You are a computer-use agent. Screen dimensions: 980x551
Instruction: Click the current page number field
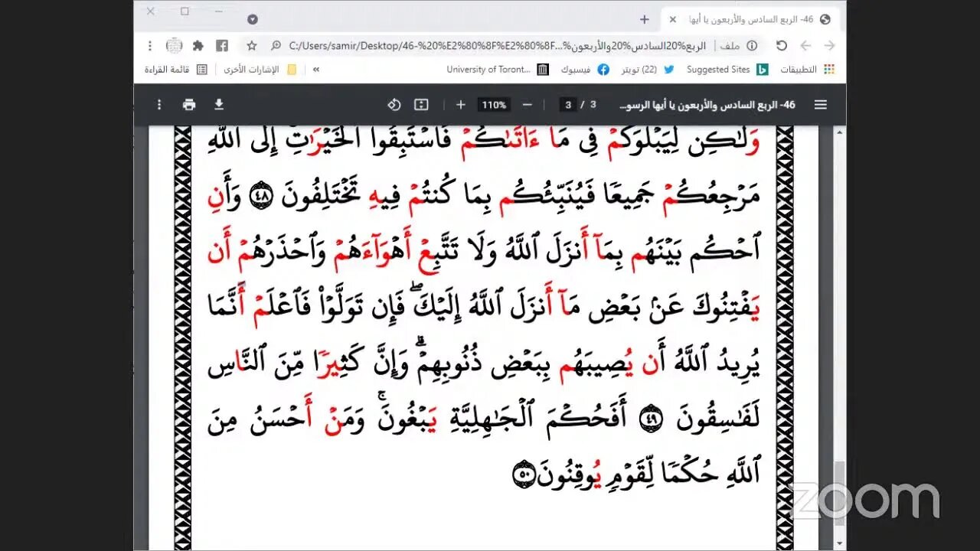point(568,105)
